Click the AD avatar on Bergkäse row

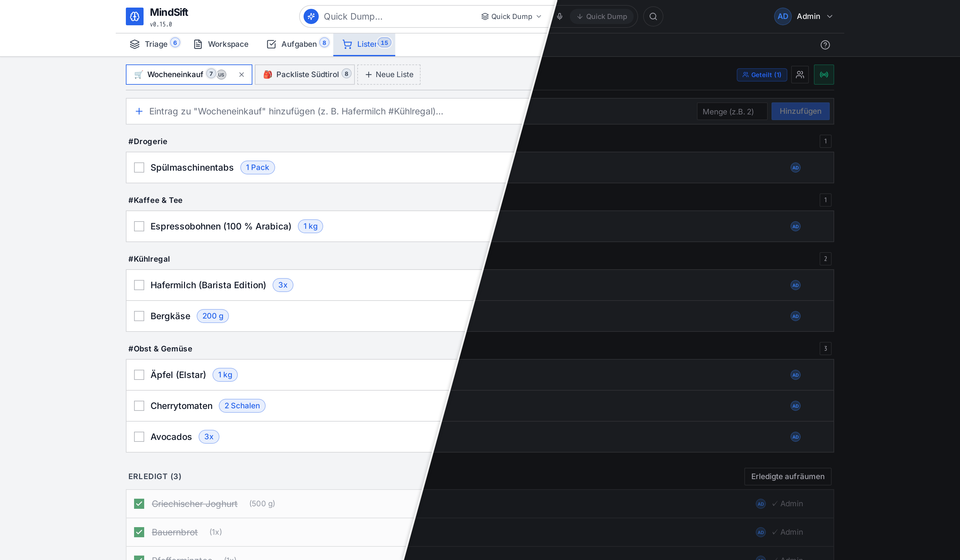[x=795, y=316]
